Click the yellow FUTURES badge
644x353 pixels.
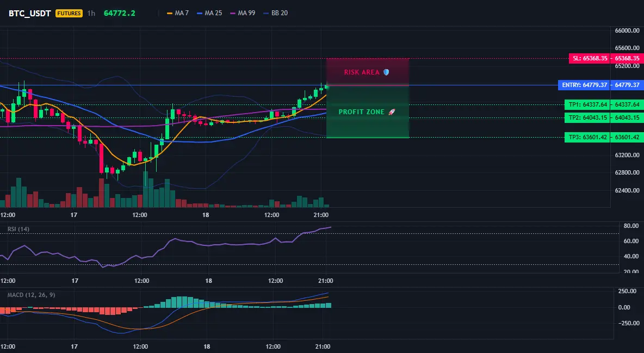pyautogui.click(x=69, y=13)
